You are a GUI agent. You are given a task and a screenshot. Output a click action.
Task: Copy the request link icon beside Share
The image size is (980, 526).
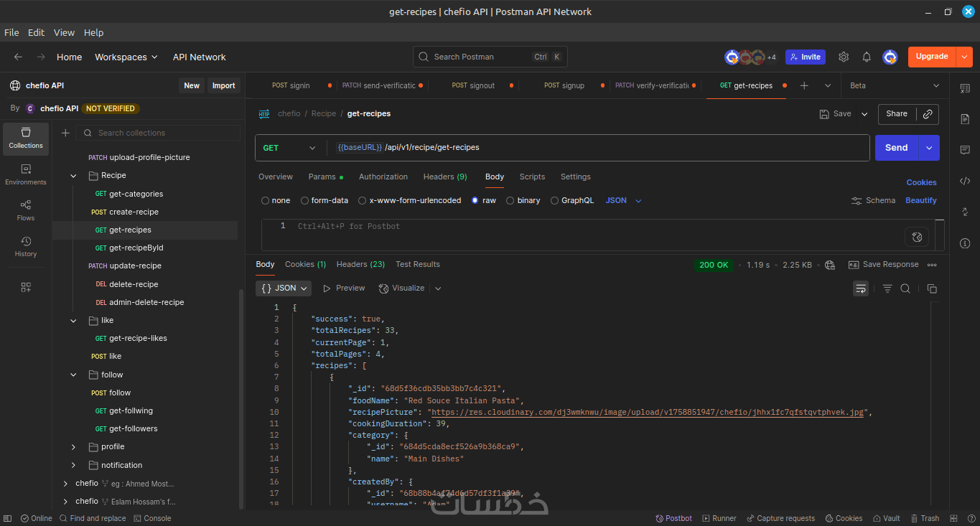pos(928,113)
